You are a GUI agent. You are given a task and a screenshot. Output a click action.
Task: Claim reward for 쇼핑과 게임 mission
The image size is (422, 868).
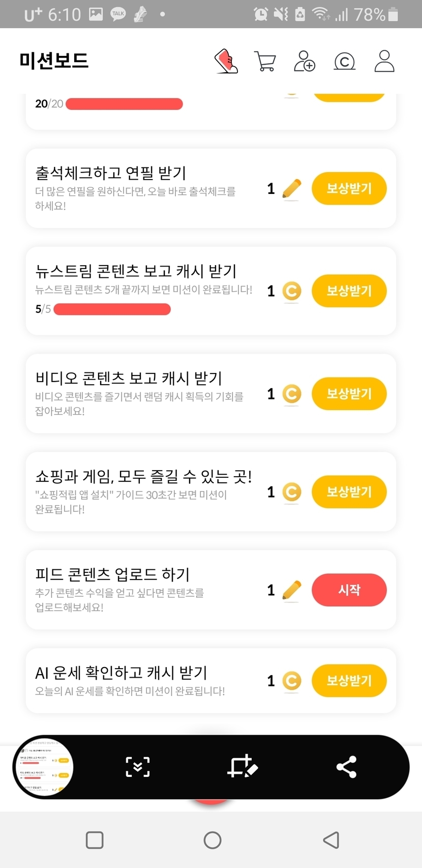click(x=349, y=492)
